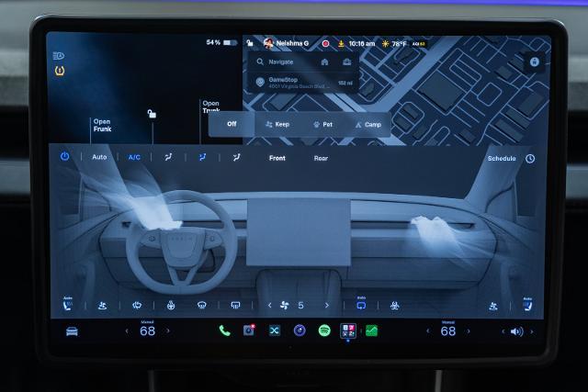The image size is (588, 392).
Task: Tap the battery icon beside 54%
Action: (x=230, y=43)
